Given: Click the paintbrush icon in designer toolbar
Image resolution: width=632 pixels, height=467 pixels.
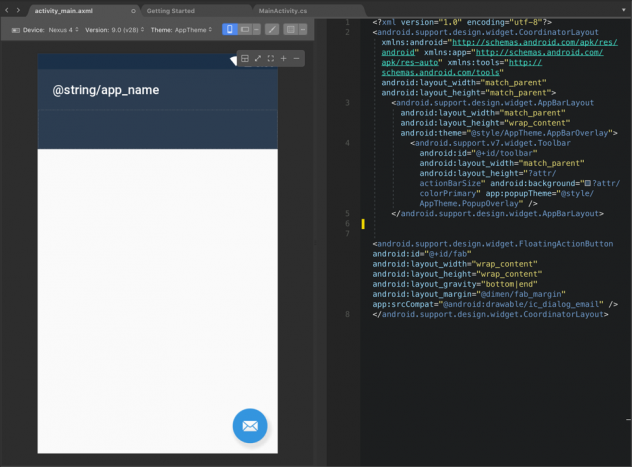Looking at the screenshot, I should pos(271,30).
